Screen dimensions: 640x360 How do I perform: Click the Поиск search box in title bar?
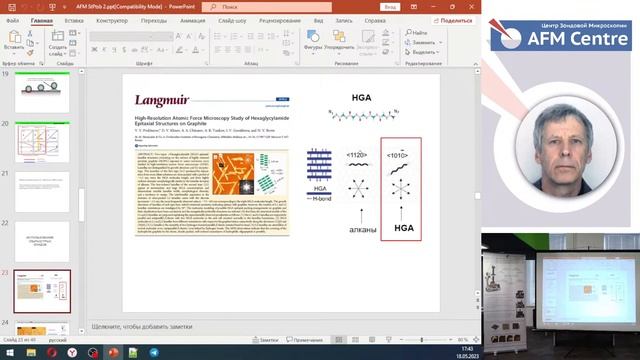pyautogui.click(x=267, y=7)
